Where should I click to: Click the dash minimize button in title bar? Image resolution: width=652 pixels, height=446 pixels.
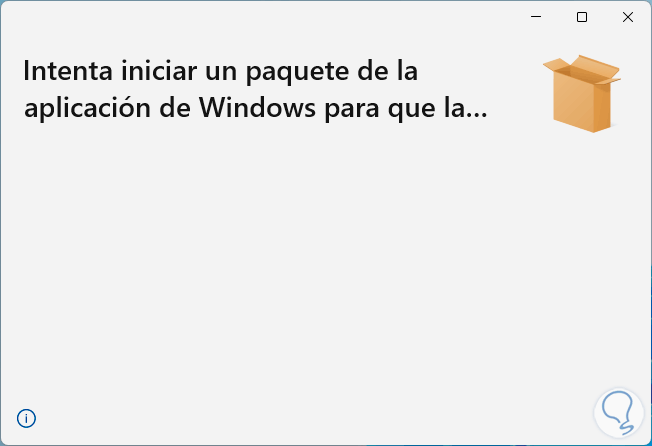536,17
